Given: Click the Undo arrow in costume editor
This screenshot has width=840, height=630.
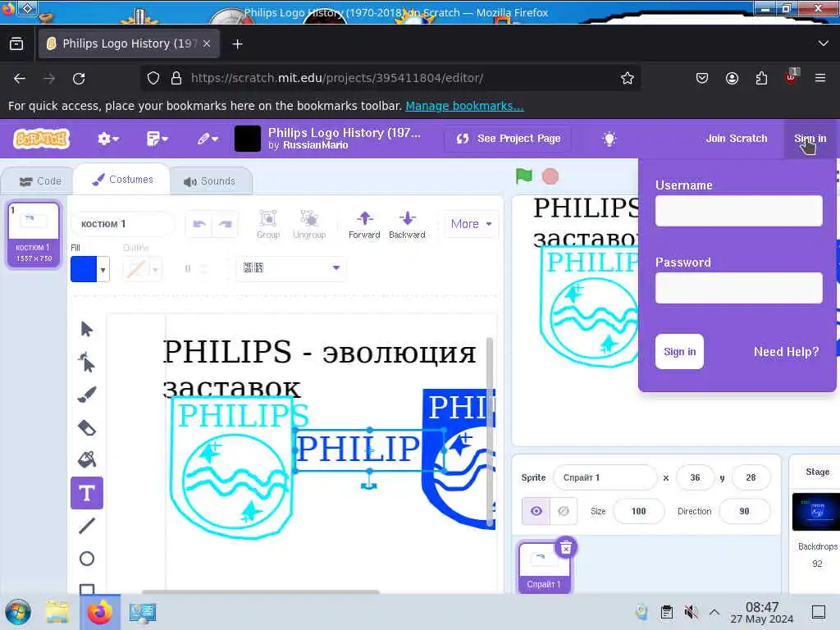Looking at the screenshot, I should click(x=199, y=224).
